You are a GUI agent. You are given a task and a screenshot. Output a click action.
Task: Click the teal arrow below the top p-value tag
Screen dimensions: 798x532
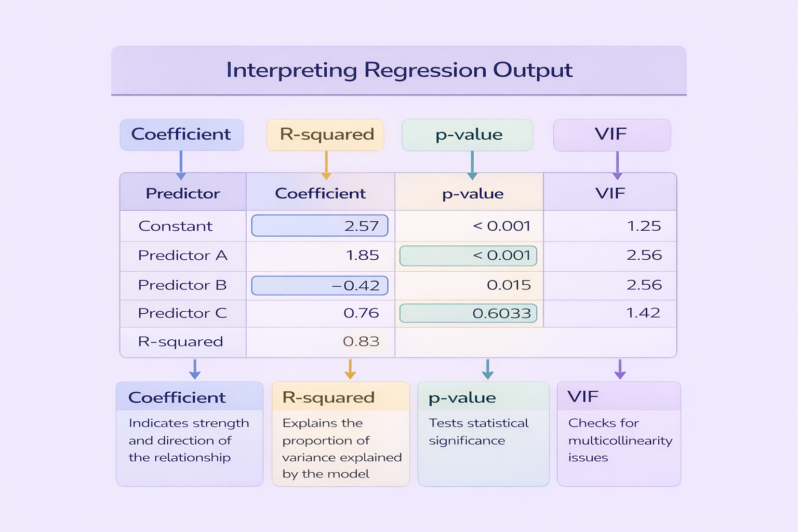[472, 165]
